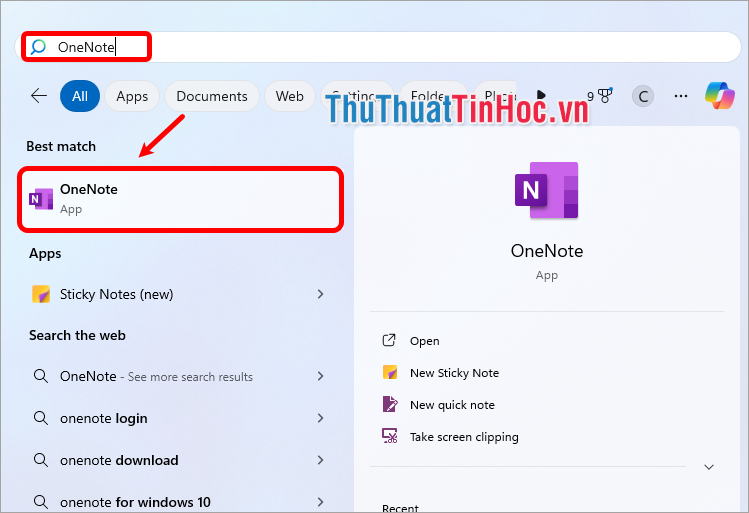Click the New Sticky Note yellow icon
This screenshot has height=513, width=749.
pyautogui.click(x=390, y=372)
